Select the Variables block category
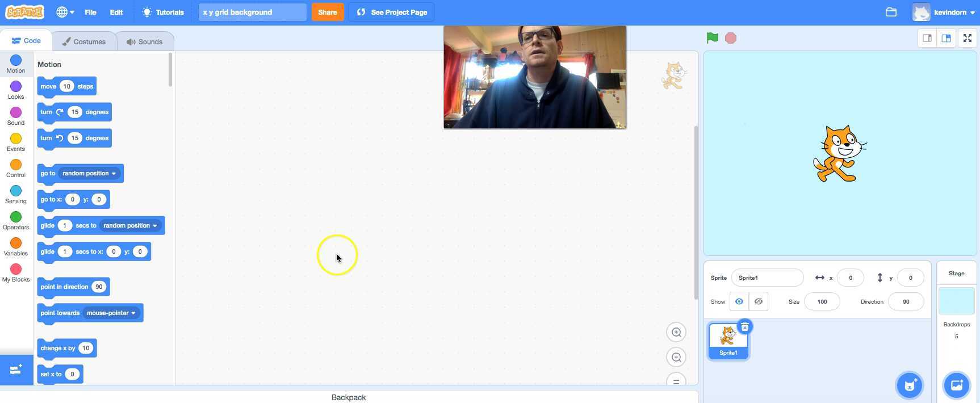This screenshot has width=980, height=403. (16, 246)
